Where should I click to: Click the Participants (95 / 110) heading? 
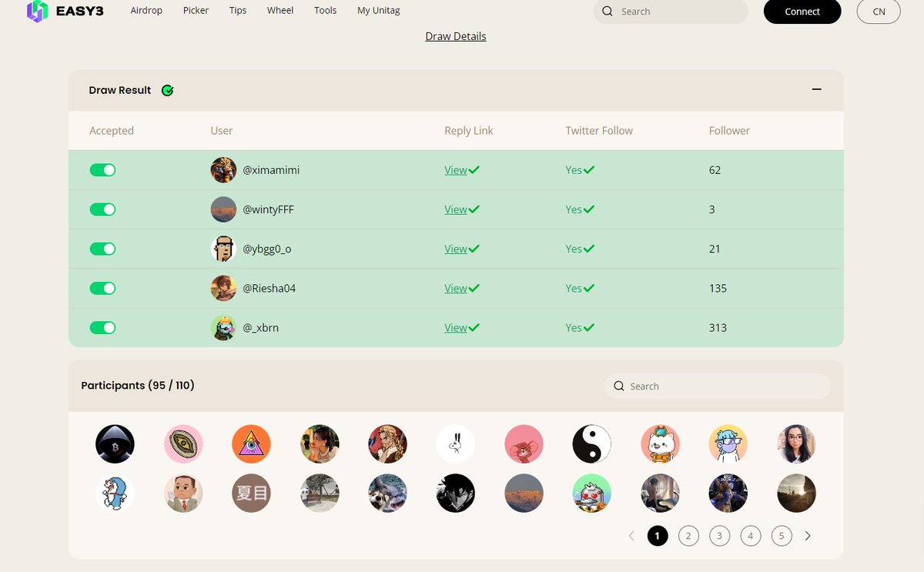(138, 385)
